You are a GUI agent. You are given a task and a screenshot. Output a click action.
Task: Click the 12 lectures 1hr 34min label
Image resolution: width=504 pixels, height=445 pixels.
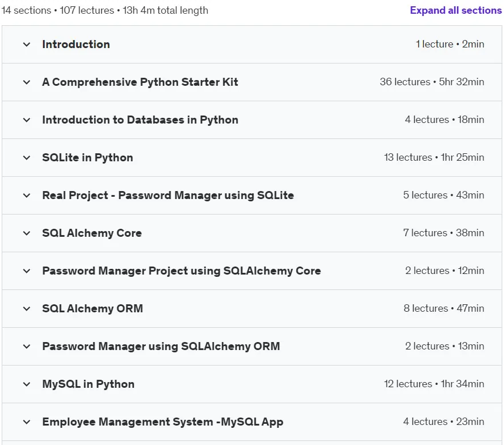(x=434, y=384)
